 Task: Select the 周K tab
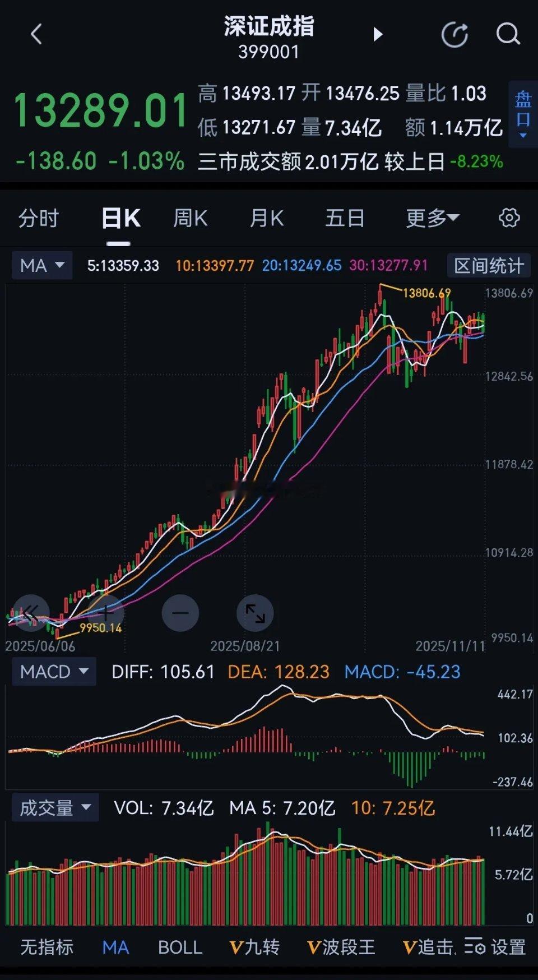point(191,218)
